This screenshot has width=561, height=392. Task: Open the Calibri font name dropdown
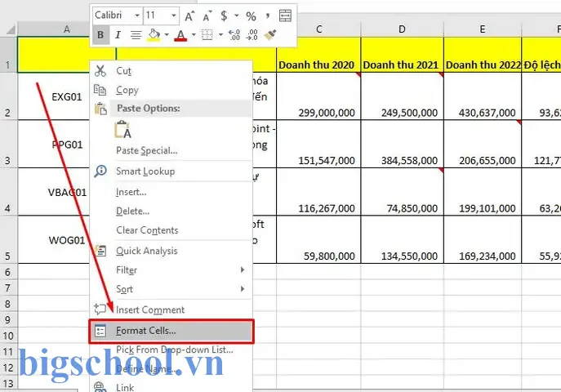[x=137, y=16]
